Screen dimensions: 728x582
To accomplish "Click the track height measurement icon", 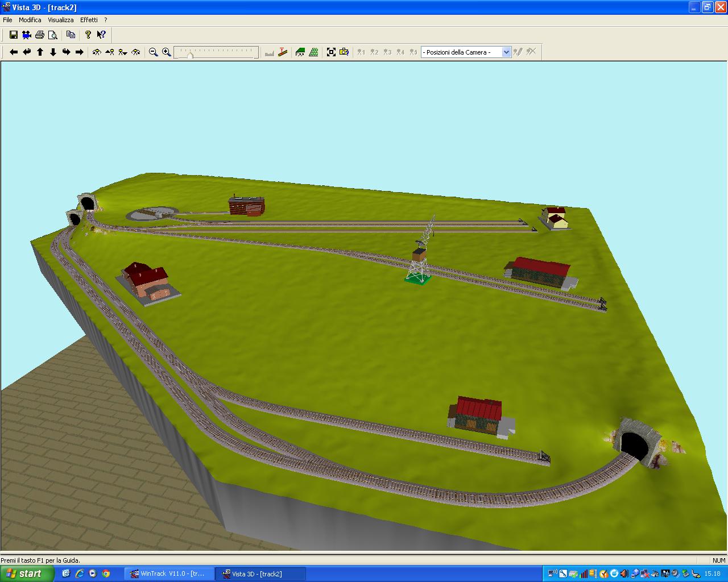I will point(283,52).
